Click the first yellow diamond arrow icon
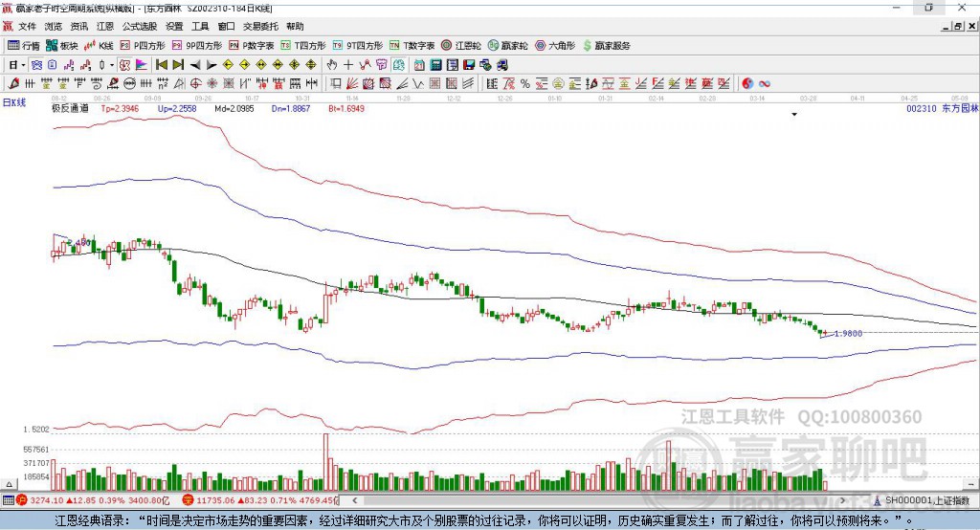Viewport: 980px width, 530px height. (228, 65)
